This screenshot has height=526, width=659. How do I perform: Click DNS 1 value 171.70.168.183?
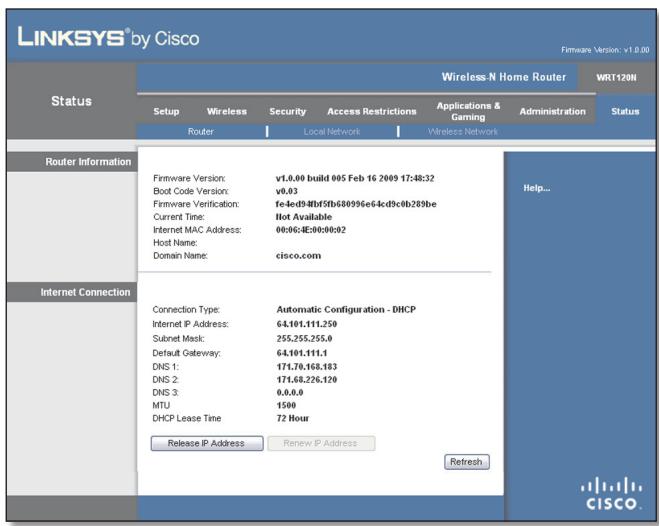(307, 367)
